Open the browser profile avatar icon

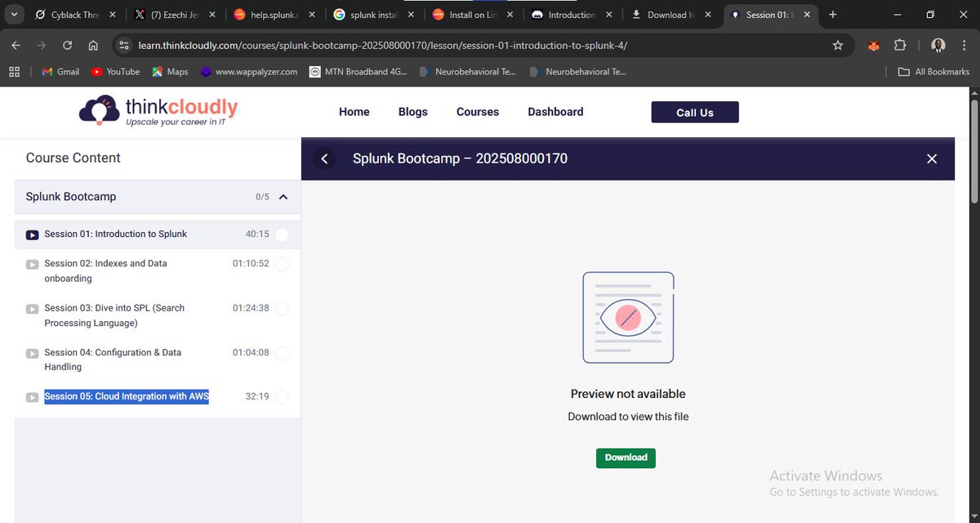pyautogui.click(x=938, y=45)
